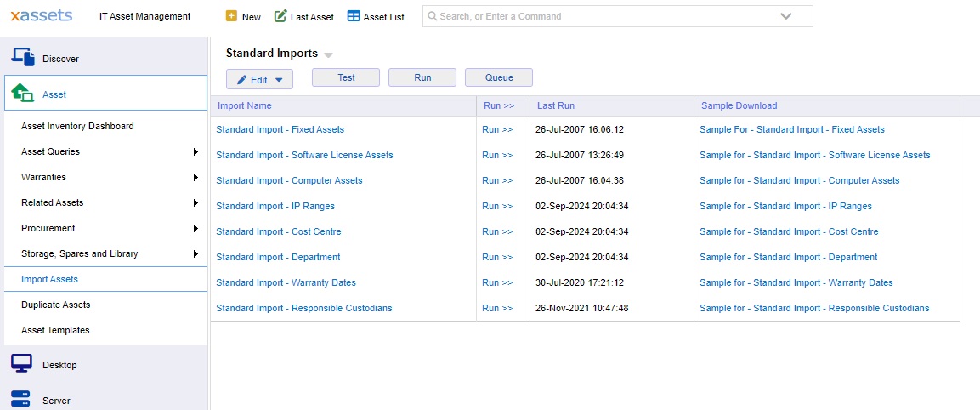Click the Test button

click(x=346, y=77)
